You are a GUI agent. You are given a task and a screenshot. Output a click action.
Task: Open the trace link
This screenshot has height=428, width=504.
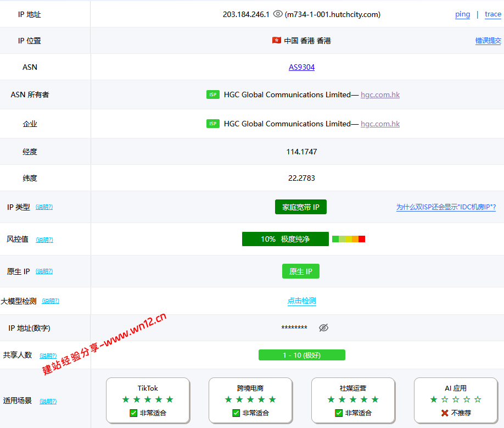coord(493,14)
